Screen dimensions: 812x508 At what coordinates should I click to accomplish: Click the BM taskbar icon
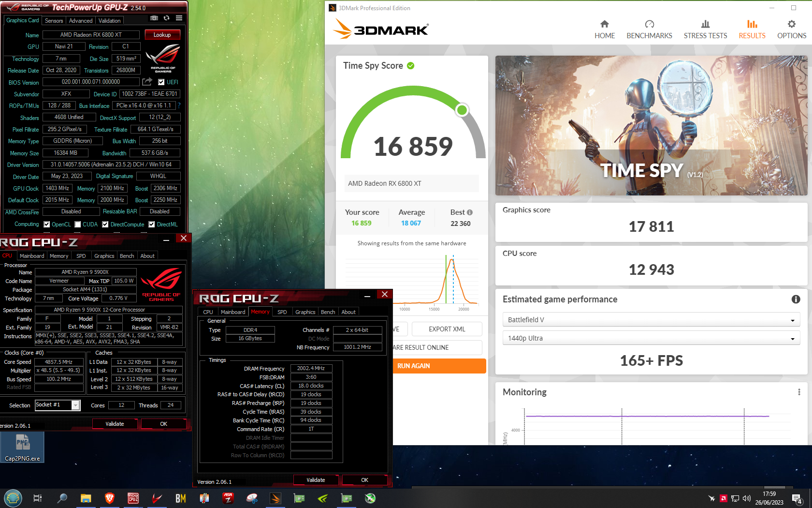click(x=181, y=498)
